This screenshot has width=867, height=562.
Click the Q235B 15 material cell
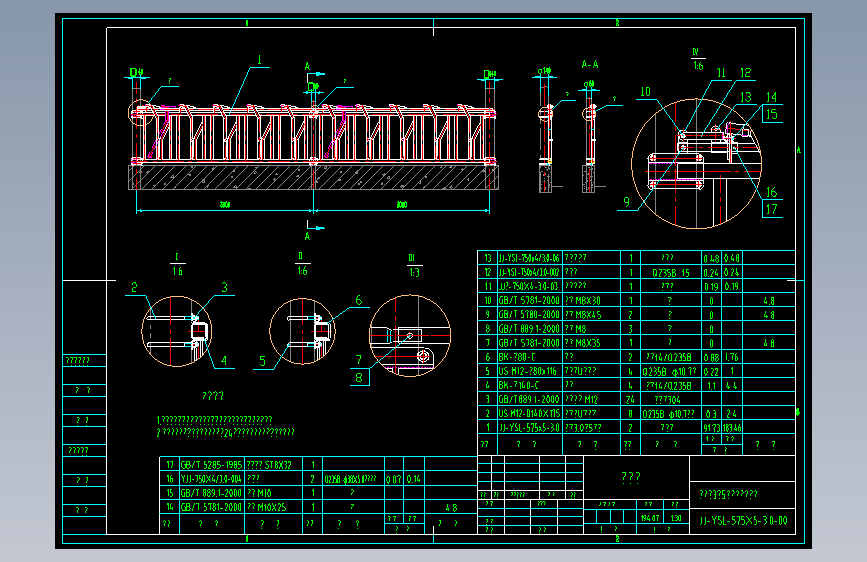tap(671, 272)
